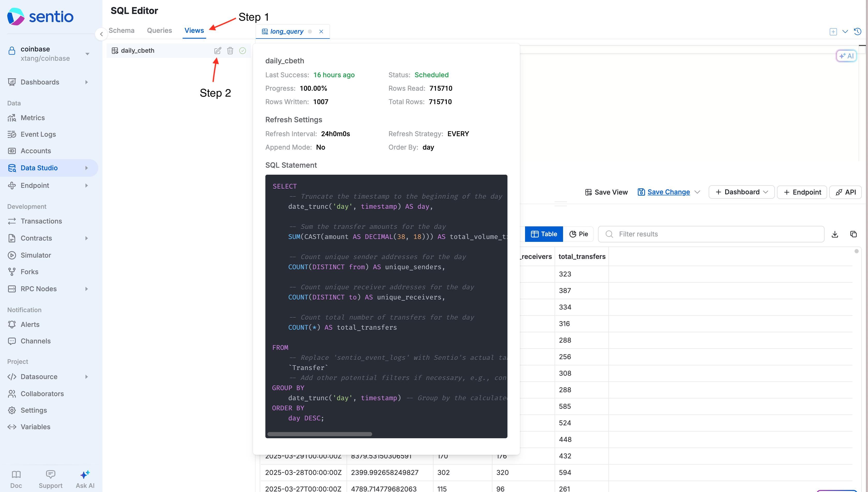This screenshot has width=868, height=492.
Task: Switch to the Schema tab
Action: 121,30
